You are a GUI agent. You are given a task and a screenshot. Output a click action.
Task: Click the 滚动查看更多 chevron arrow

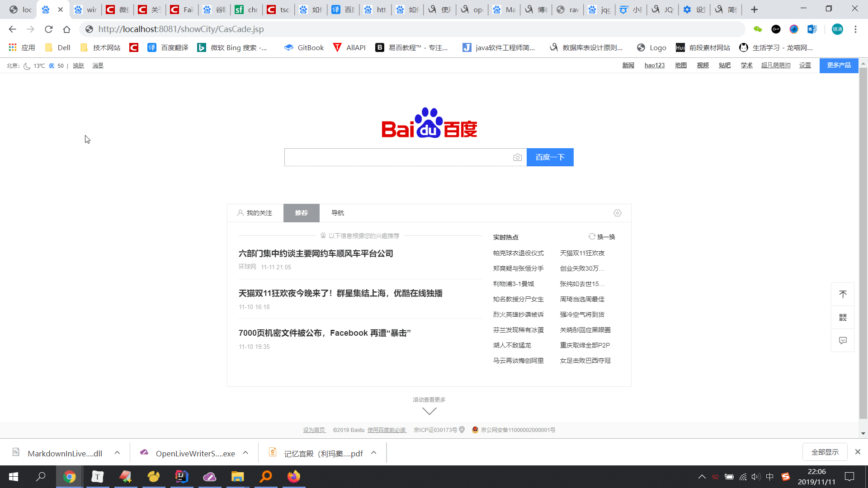[x=429, y=410]
